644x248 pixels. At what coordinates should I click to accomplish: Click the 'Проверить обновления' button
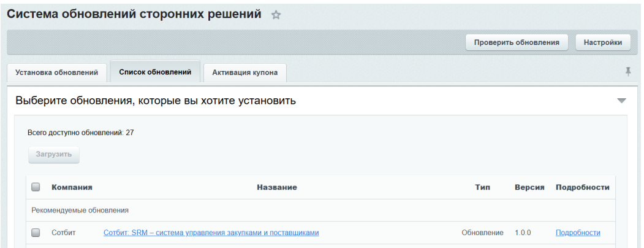click(517, 42)
